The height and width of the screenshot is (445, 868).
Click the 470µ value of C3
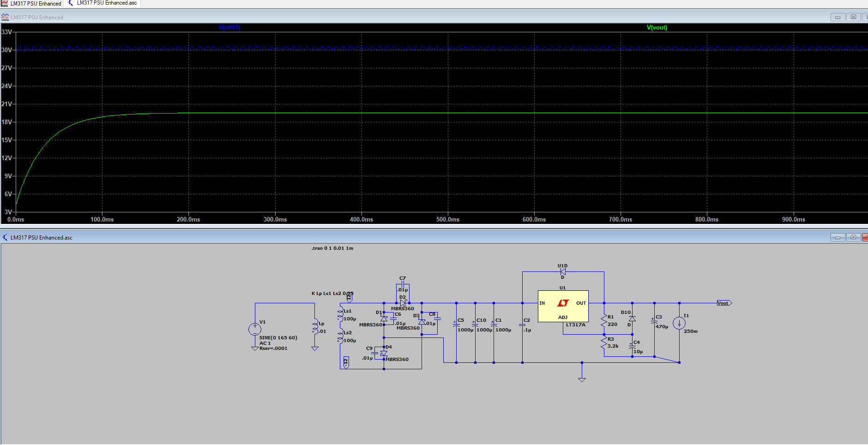662,326
